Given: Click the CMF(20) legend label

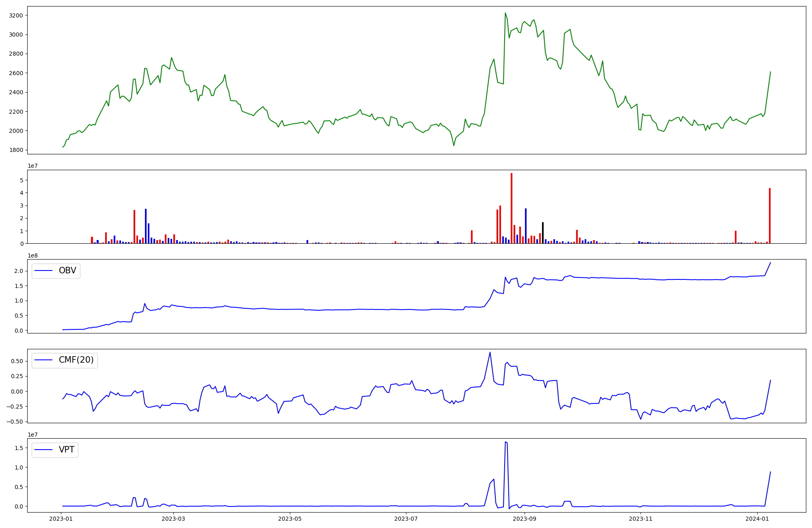Looking at the screenshot, I should (x=76, y=360).
